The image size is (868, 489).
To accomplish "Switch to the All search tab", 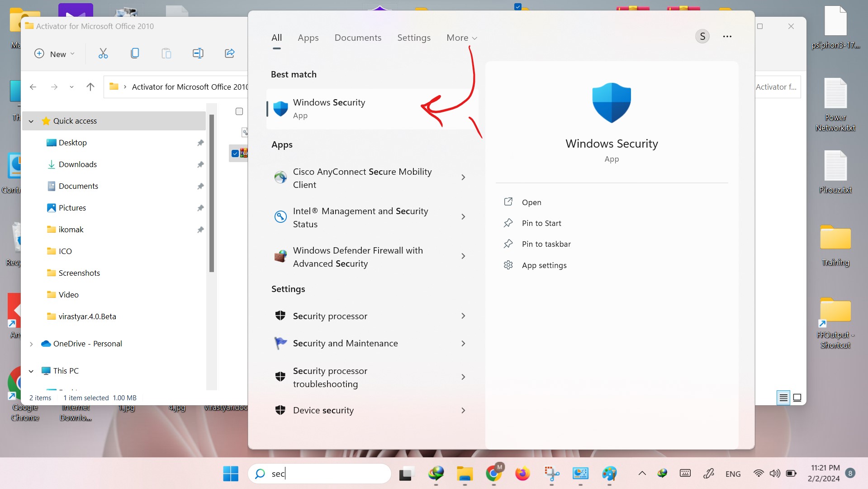I will click(276, 38).
